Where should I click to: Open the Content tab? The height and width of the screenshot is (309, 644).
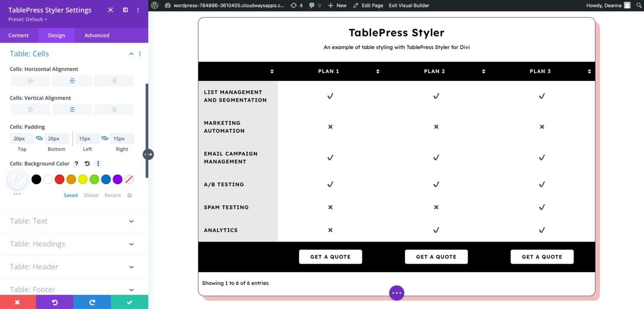click(x=18, y=35)
